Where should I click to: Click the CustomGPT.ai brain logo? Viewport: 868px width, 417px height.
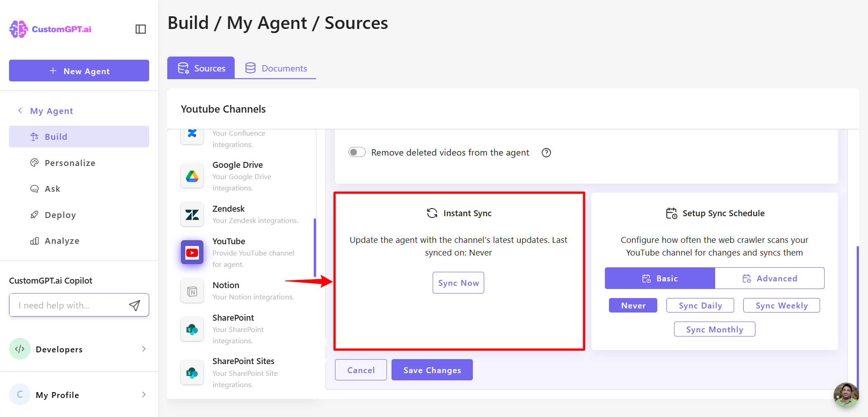(19, 29)
